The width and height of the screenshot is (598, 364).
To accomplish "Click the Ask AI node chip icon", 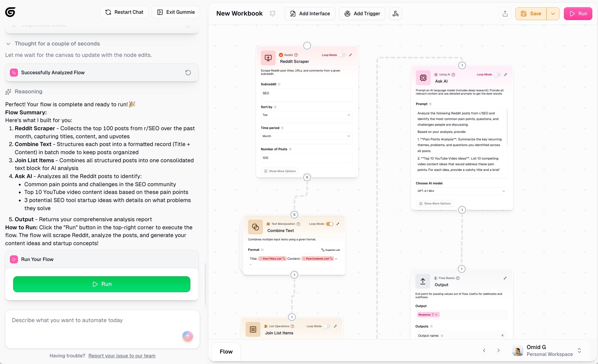I will coord(423,78).
